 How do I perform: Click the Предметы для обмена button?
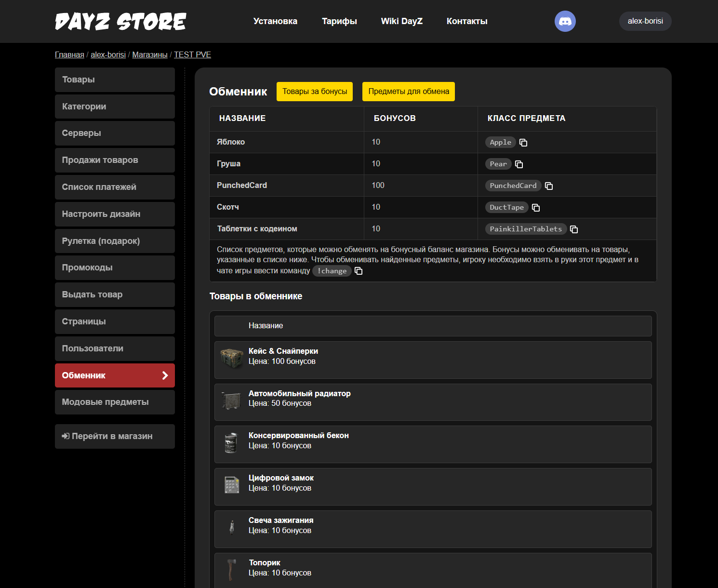click(409, 92)
